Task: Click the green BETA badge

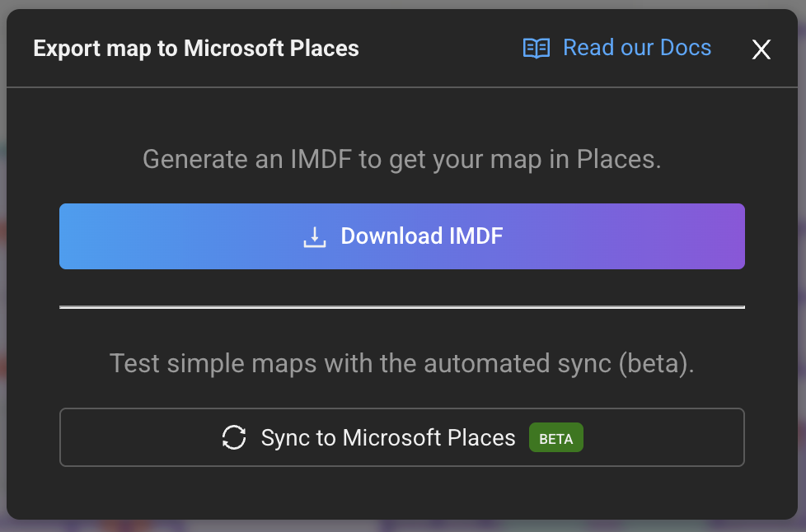Action: pyautogui.click(x=555, y=437)
